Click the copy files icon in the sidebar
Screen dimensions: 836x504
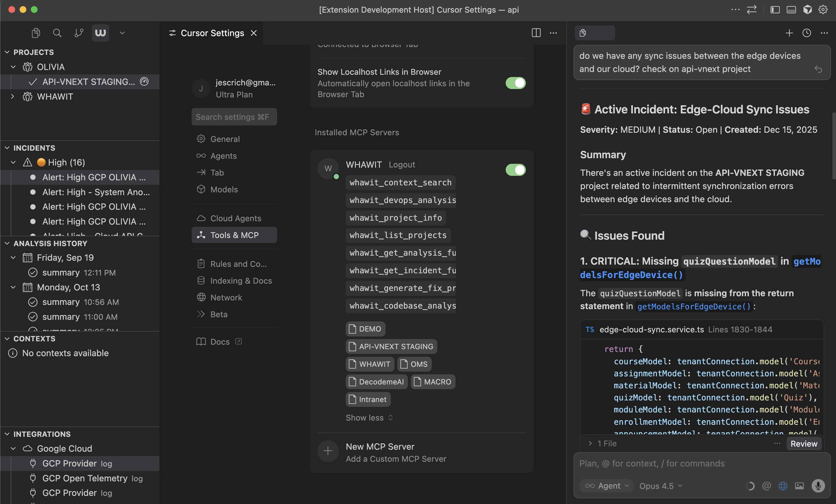coord(36,33)
